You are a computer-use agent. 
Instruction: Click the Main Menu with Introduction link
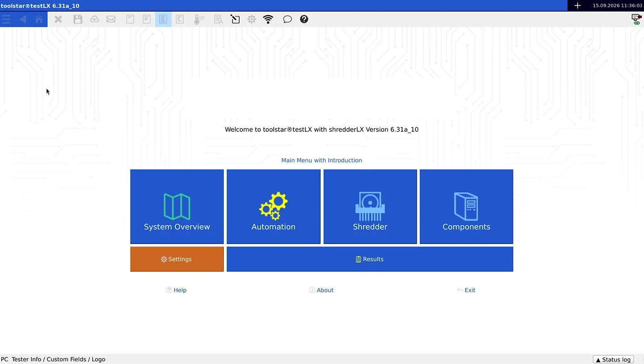tap(322, 160)
